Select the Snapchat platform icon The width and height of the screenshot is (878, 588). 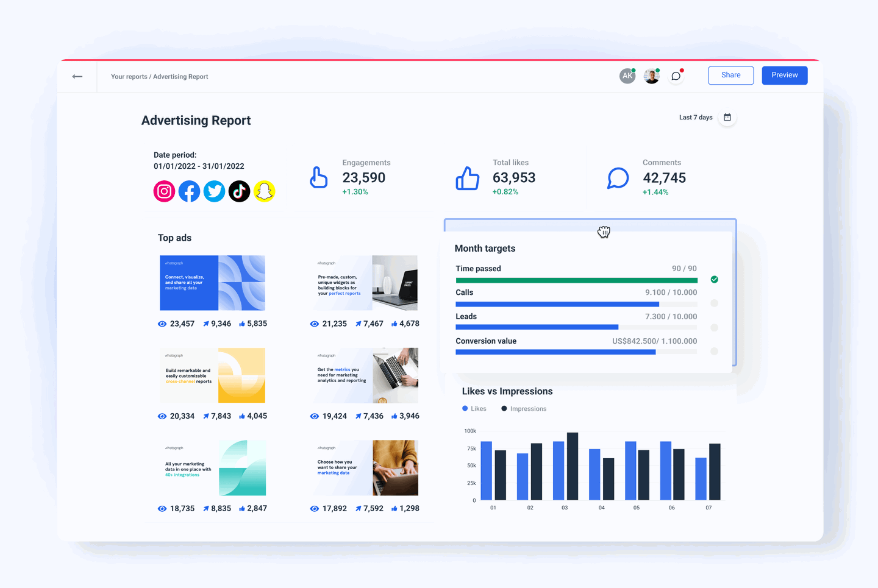(264, 191)
